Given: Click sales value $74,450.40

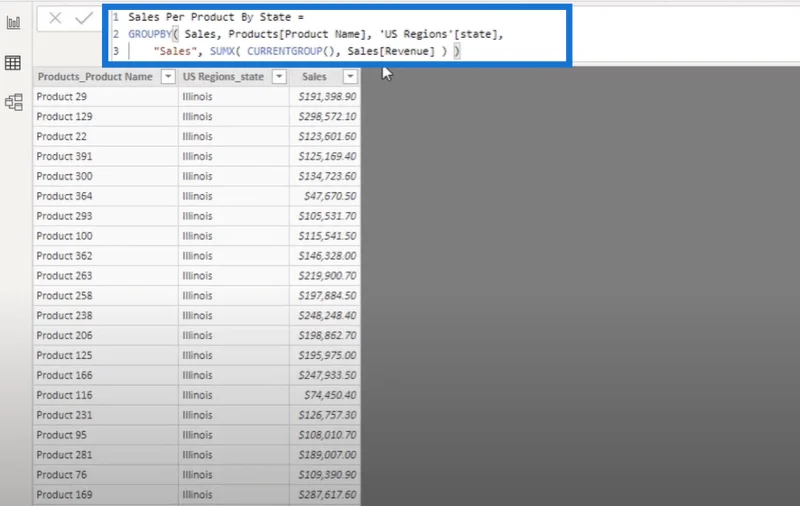Looking at the screenshot, I should [x=330, y=395].
